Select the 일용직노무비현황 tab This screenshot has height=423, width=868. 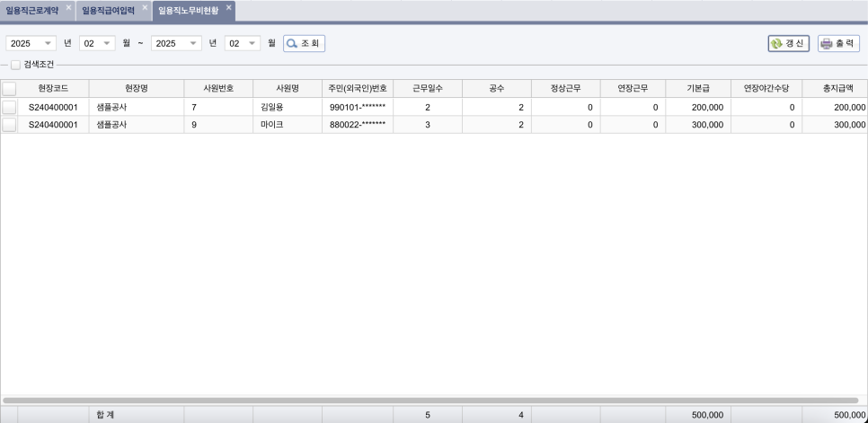[x=188, y=11]
